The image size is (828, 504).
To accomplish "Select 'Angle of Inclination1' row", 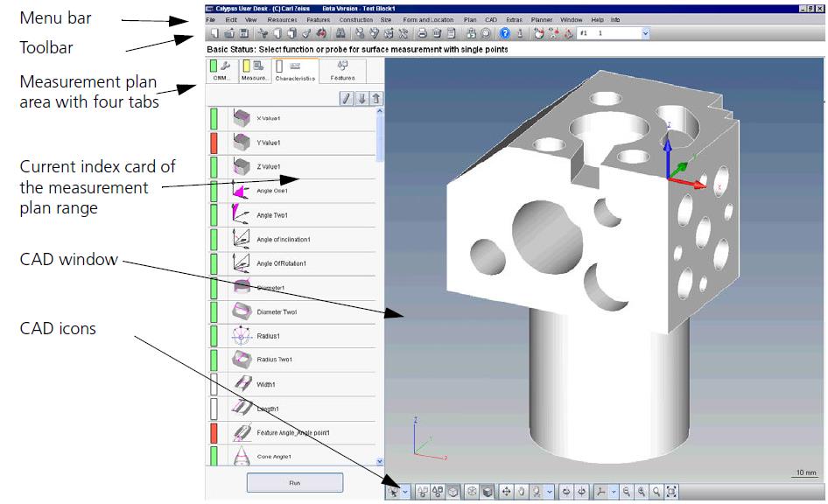I will click(x=292, y=240).
